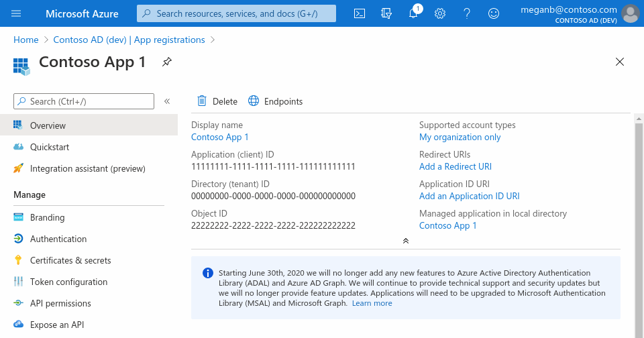This screenshot has width=644, height=338.
Task: Select Authentication in the Manage menu
Action: tap(58, 239)
